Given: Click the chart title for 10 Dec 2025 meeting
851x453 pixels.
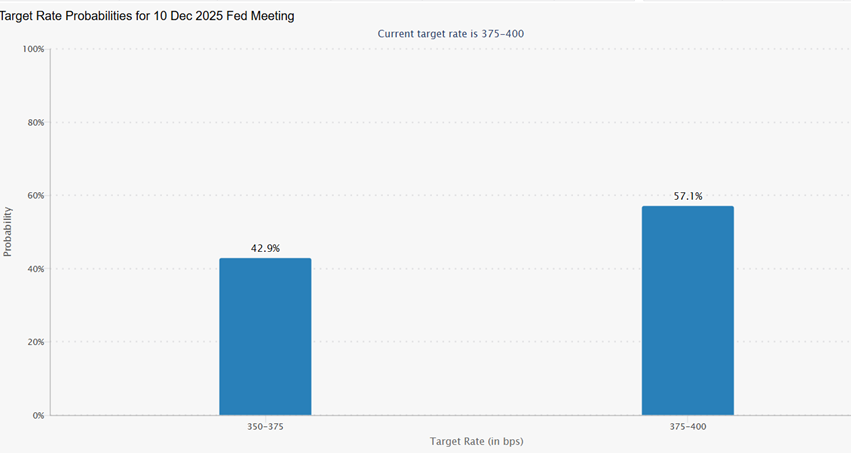Looking at the screenshot, I should pyautogui.click(x=148, y=17).
